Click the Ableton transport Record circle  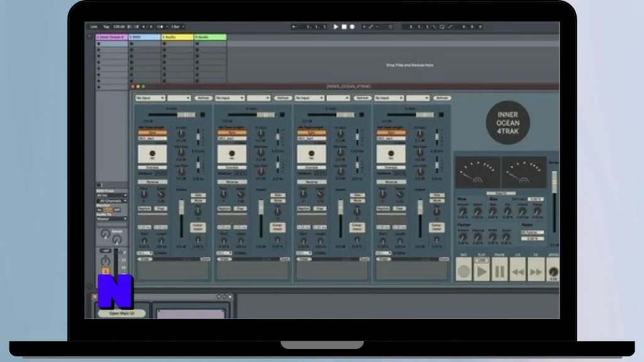click(x=352, y=26)
